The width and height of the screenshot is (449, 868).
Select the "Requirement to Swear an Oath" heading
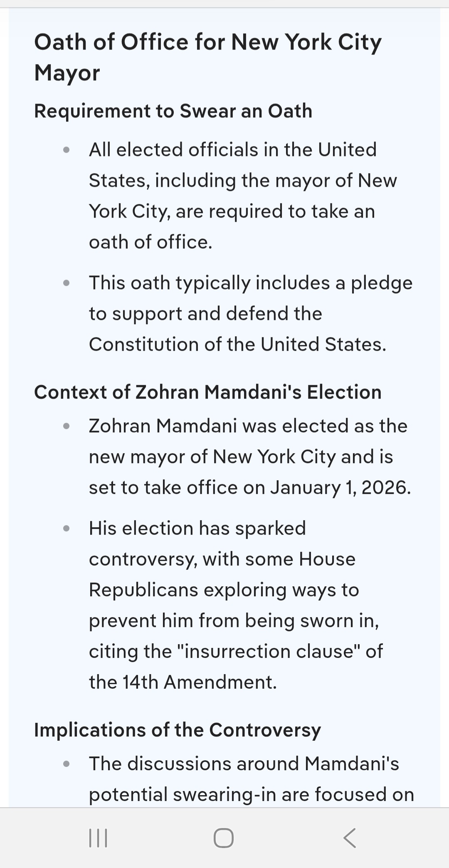(173, 111)
